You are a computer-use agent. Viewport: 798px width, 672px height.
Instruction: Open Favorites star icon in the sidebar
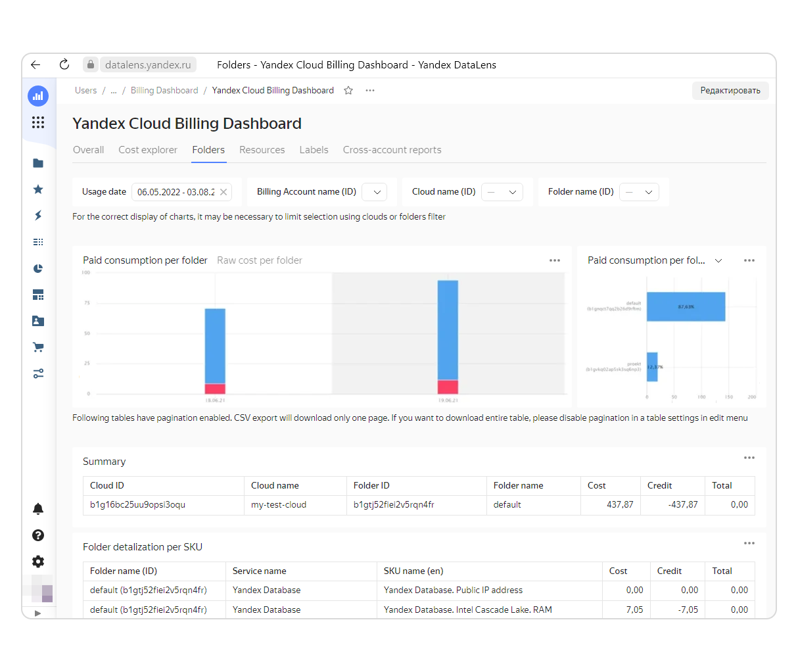[x=38, y=189]
